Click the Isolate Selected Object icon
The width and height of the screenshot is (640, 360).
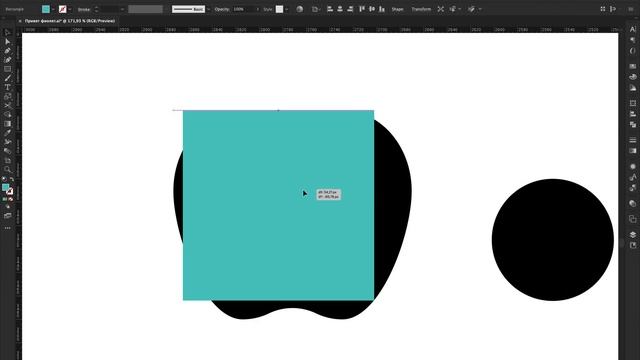(x=440, y=9)
